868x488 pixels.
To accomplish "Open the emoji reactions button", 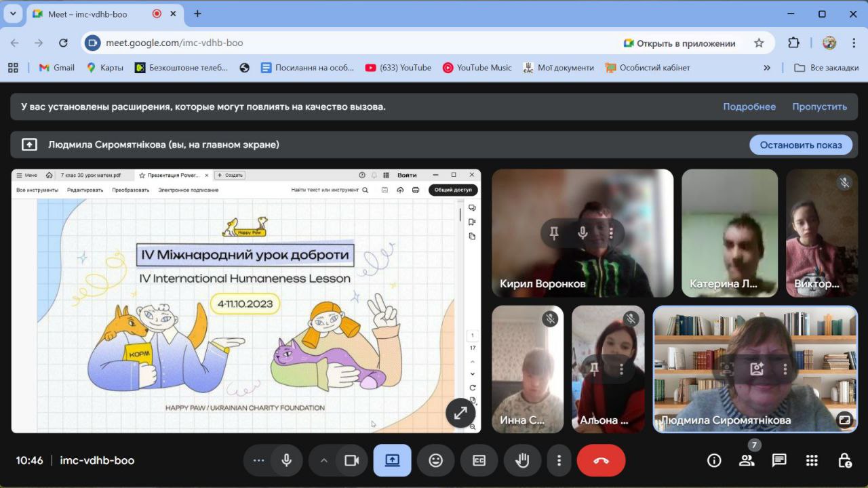I will (x=435, y=461).
